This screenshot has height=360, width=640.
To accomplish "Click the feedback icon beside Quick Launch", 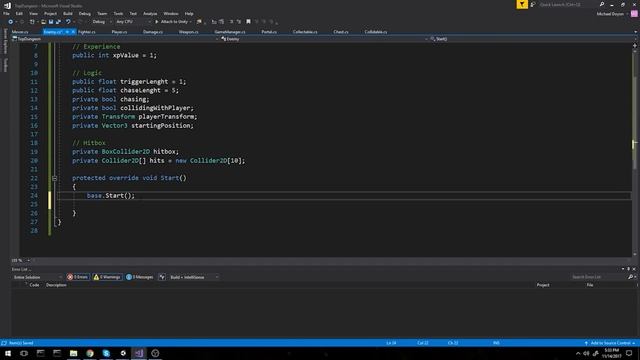I will tap(533, 4).
